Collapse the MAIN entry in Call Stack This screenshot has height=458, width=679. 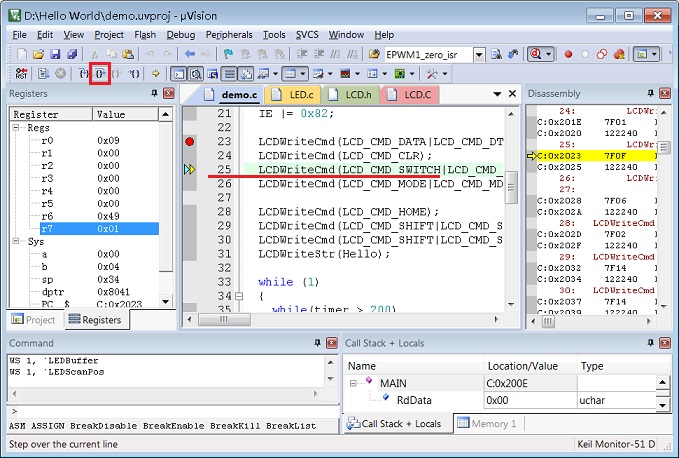tap(353, 382)
